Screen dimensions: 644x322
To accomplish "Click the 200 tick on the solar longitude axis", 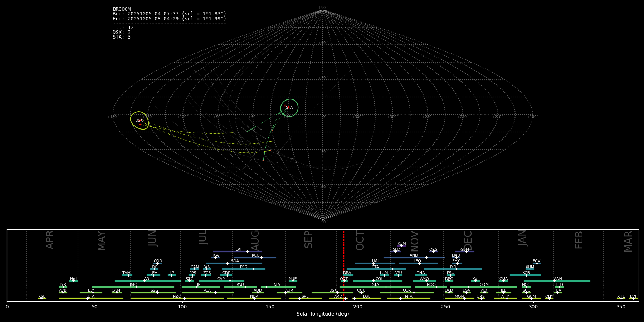I will pos(357,307).
